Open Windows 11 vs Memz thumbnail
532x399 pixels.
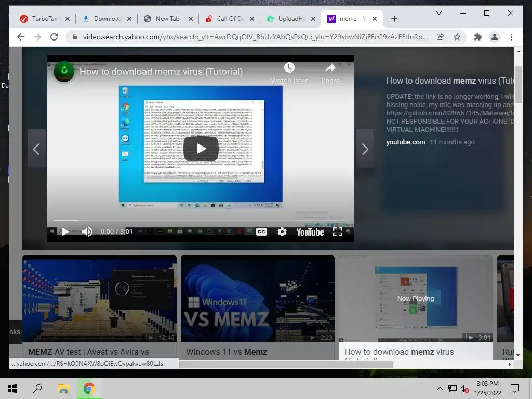point(258,299)
